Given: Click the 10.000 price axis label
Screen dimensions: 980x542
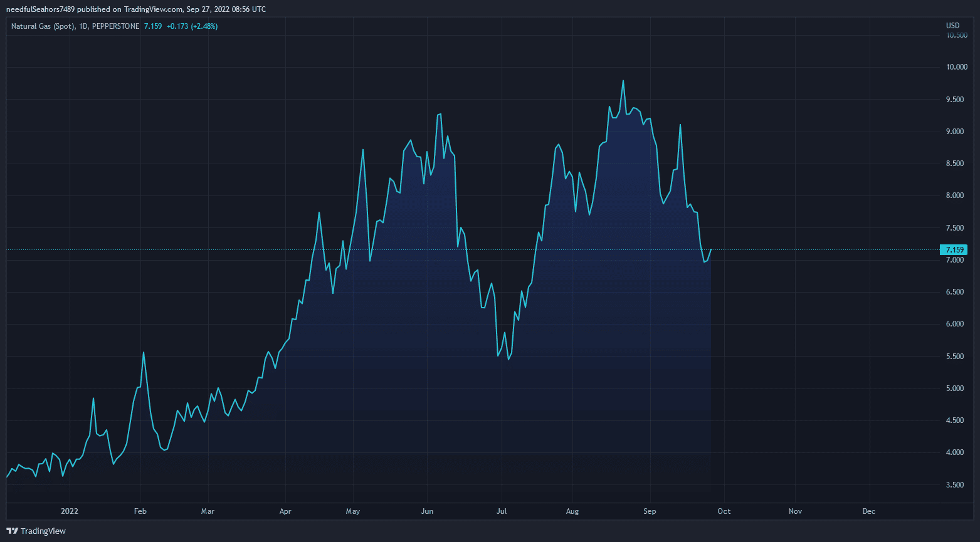Looking at the screenshot, I should coord(957,67).
